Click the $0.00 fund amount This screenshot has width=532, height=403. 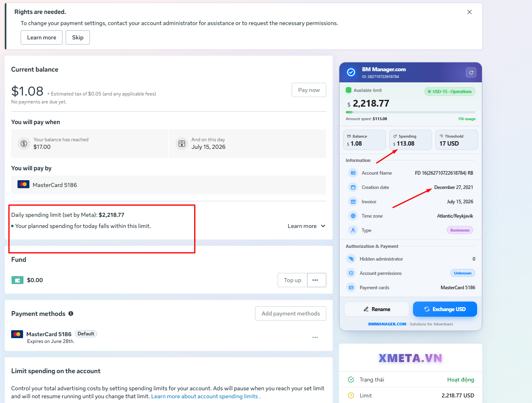coord(35,280)
